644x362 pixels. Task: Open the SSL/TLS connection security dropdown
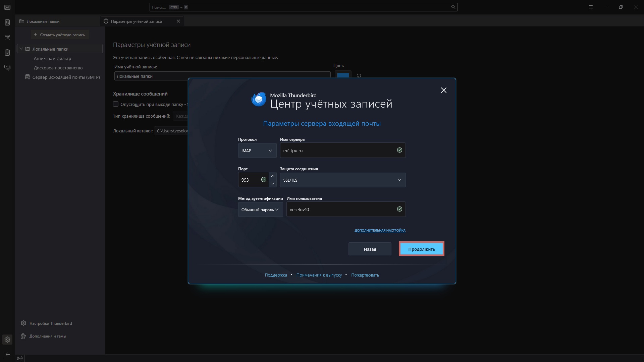click(x=343, y=180)
